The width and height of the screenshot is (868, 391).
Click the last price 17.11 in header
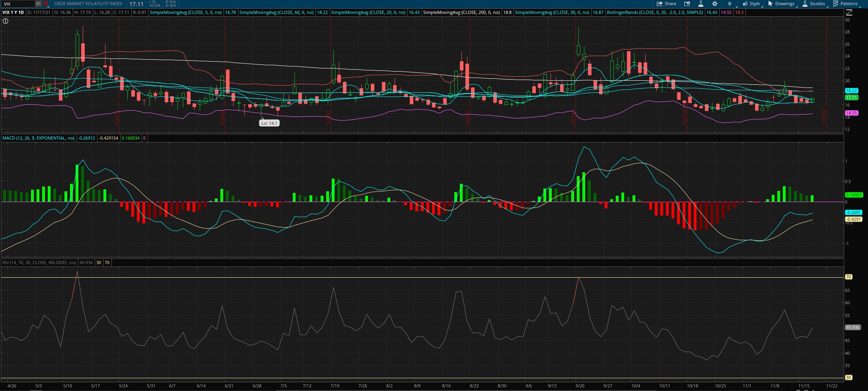pyautogui.click(x=136, y=4)
